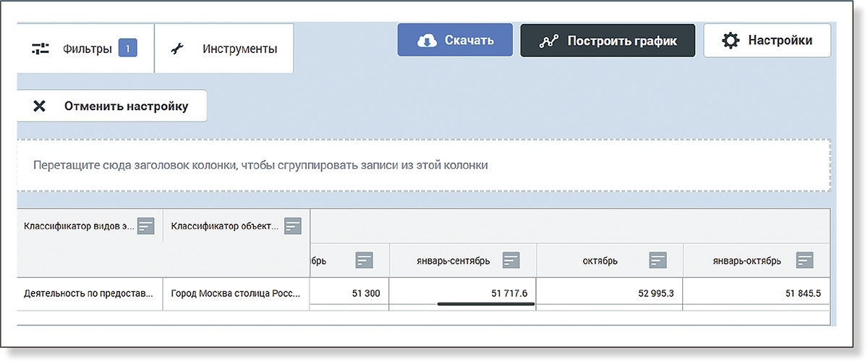Viewport: 868px width, 362px height.
Task: Click the filter count badge showing 1
Action: (x=127, y=49)
